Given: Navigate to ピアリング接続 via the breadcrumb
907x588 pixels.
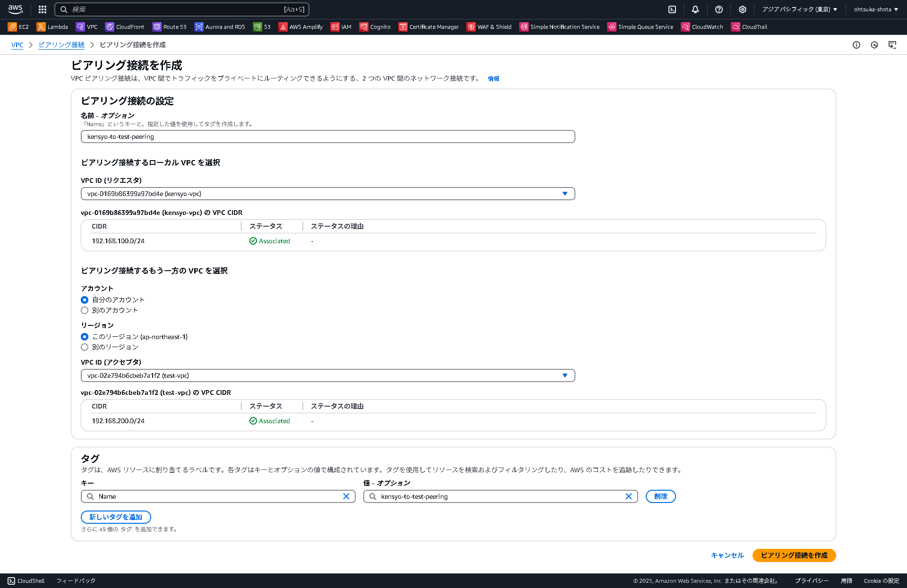Looking at the screenshot, I should tap(61, 44).
